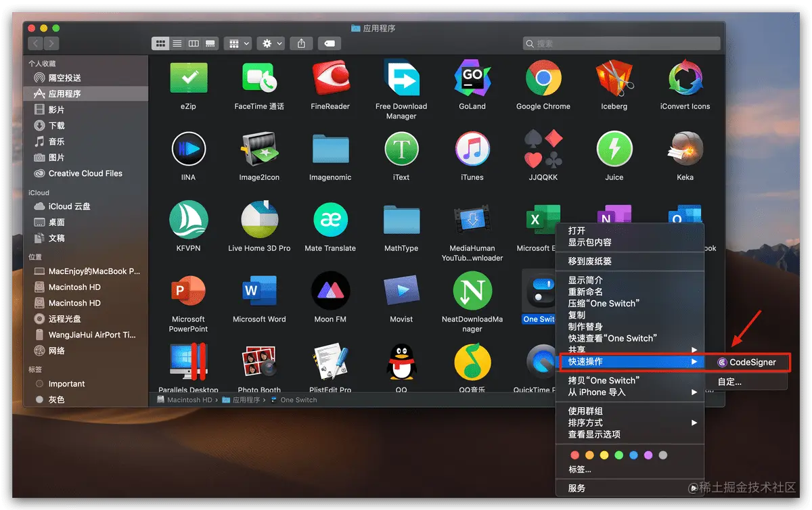This screenshot has height=510, width=812.
Task: Select the Keka app icon
Action: click(685, 149)
